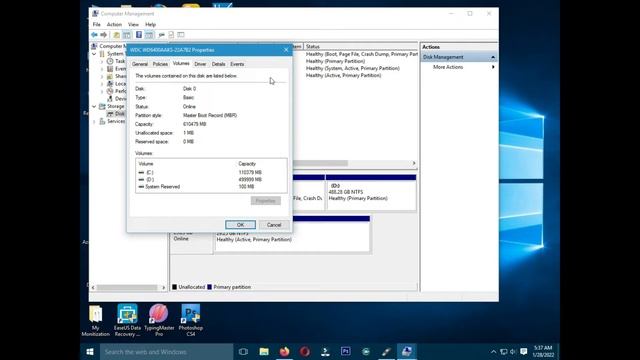Viewport: 640px width, 360px height.
Task: Click the Forward arrow in Computer Management toolbar
Action: (104, 35)
